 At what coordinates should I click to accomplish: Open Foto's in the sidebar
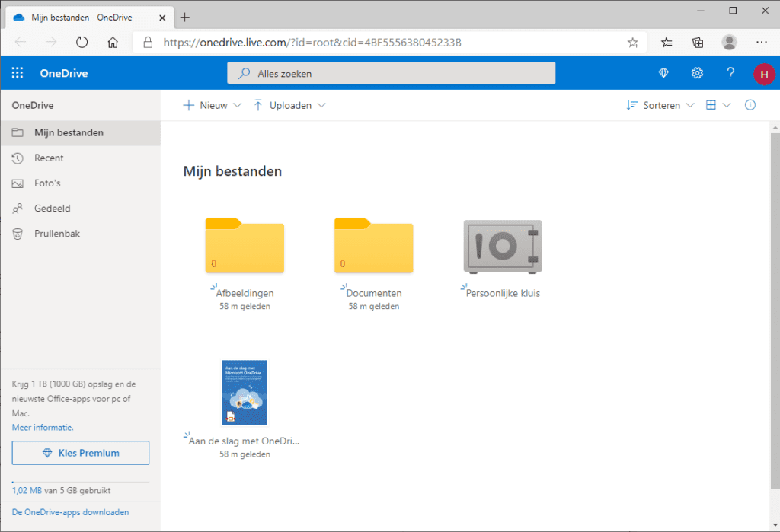pos(81,183)
